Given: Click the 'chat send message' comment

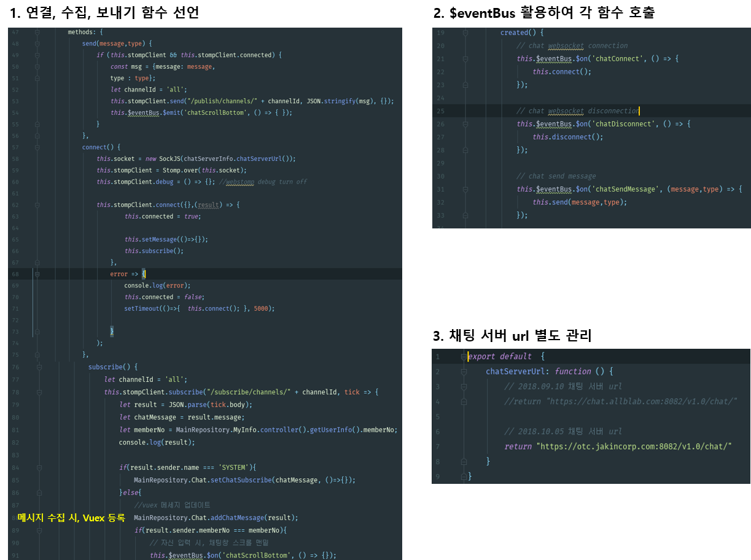Looking at the screenshot, I should pos(556,176).
